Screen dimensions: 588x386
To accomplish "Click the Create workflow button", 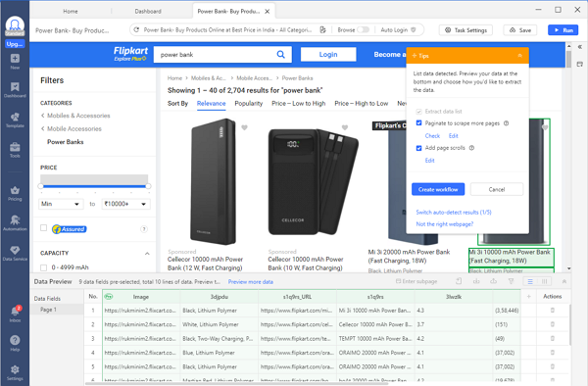I will [438, 189].
